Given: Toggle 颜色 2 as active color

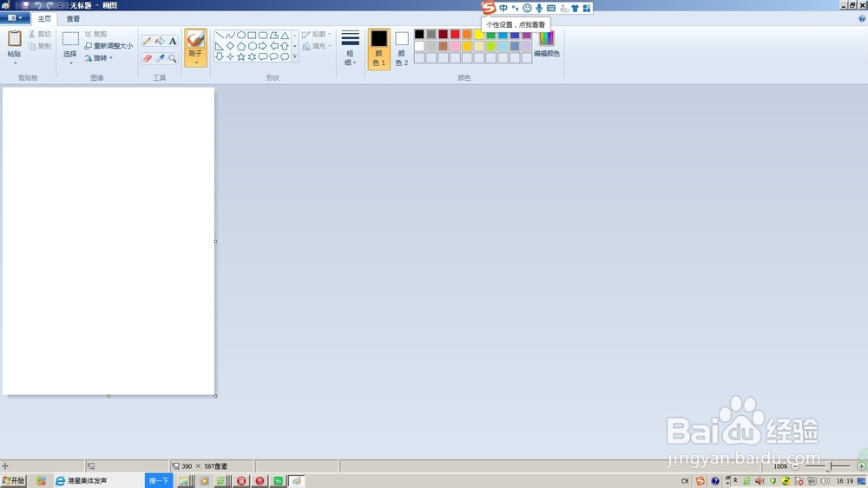Looking at the screenshot, I should 402,49.
